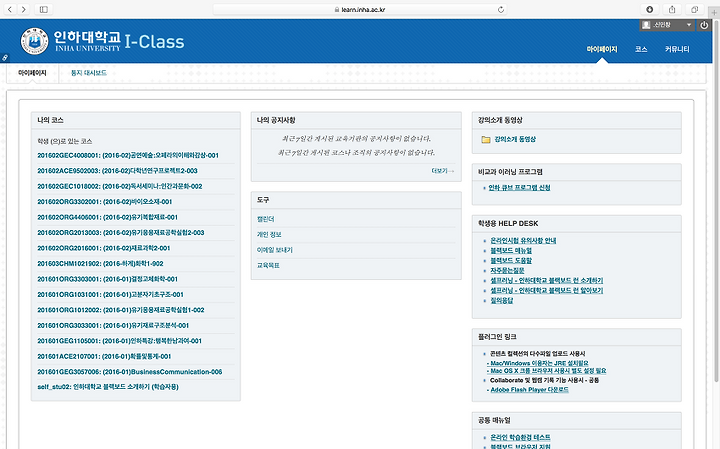Open course 201601GEG1105001 인하특강
The image size is (720, 449).
pos(119,341)
